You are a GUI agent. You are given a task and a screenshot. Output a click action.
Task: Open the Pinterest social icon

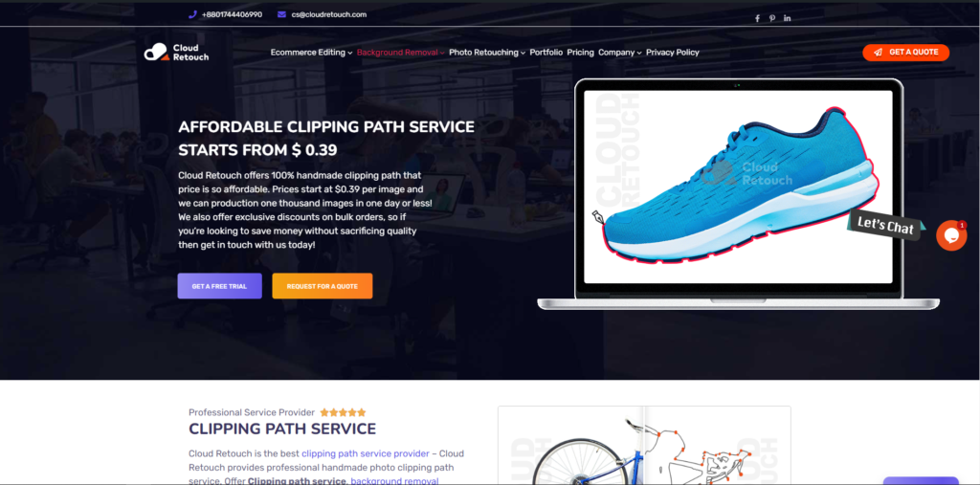772,18
